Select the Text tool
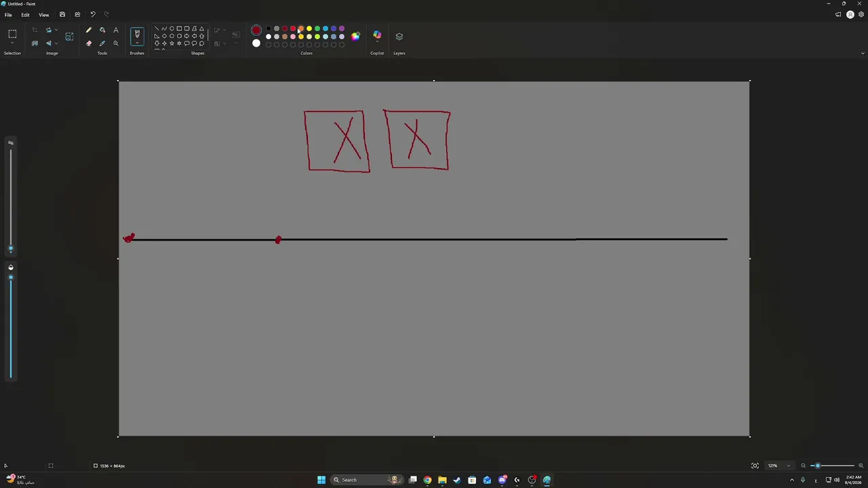 [116, 30]
